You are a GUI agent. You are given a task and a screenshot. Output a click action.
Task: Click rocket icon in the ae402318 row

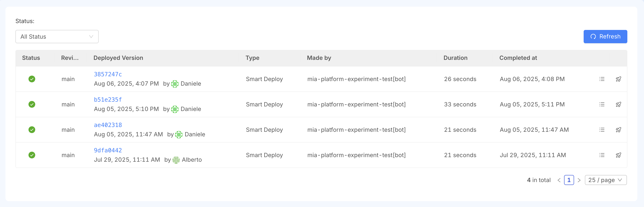coord(618,130)
